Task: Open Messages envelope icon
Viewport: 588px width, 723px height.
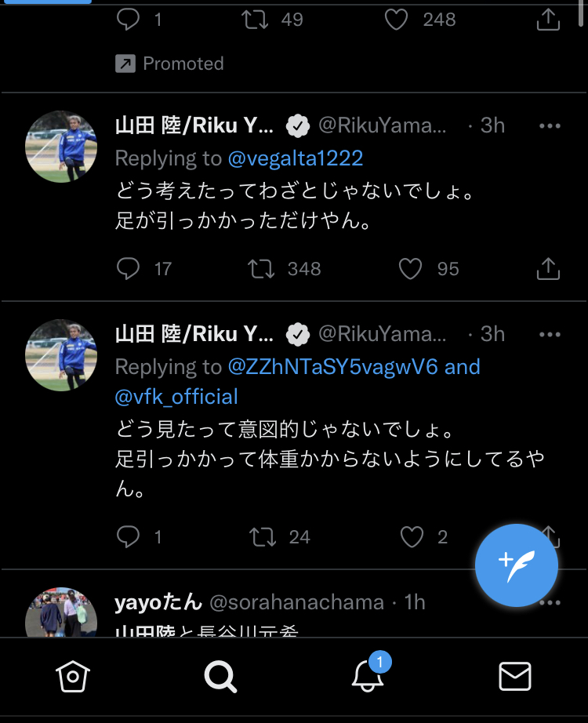Action: (x=515, y=676)
